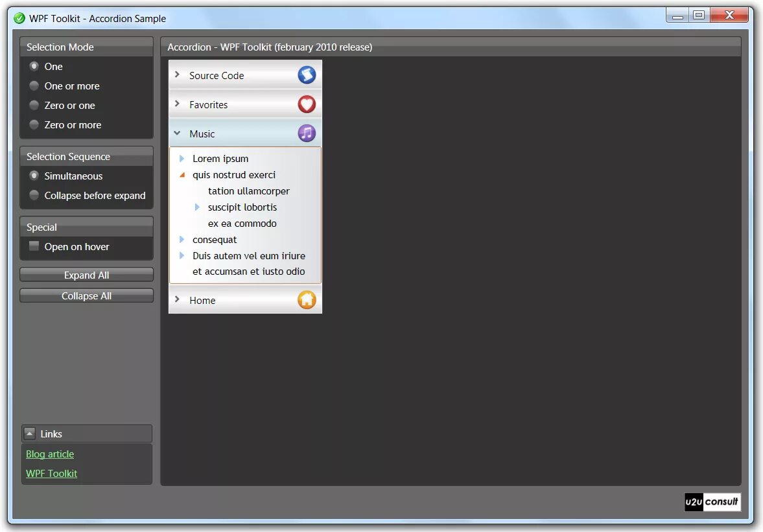This screenshot has height=532, width=763.
Task: Collapse the Links panel toggle arrow
Action: point(30,434)
